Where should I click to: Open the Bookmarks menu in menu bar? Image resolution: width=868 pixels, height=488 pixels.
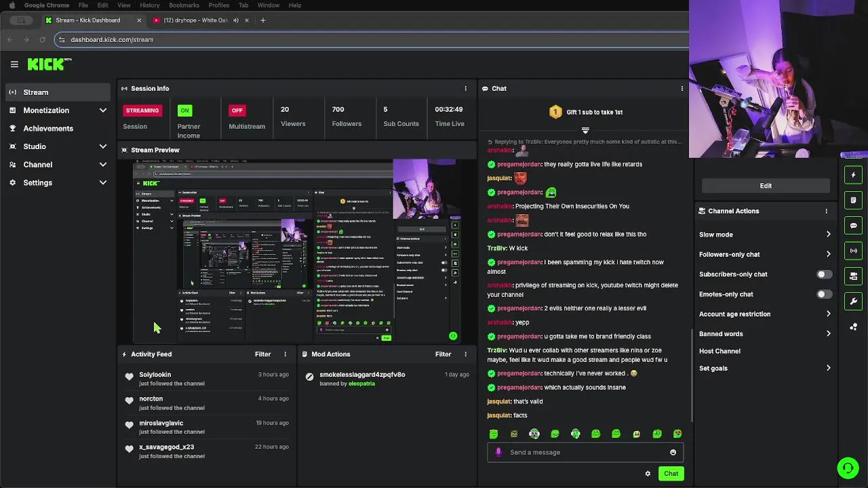(184, 5)
